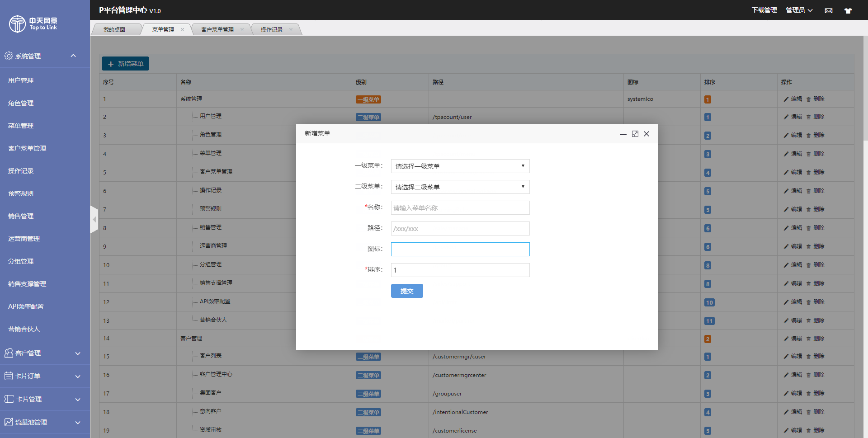
Task: Open 运营商管理 in the sidebar
Action: (x=24, y=239)
